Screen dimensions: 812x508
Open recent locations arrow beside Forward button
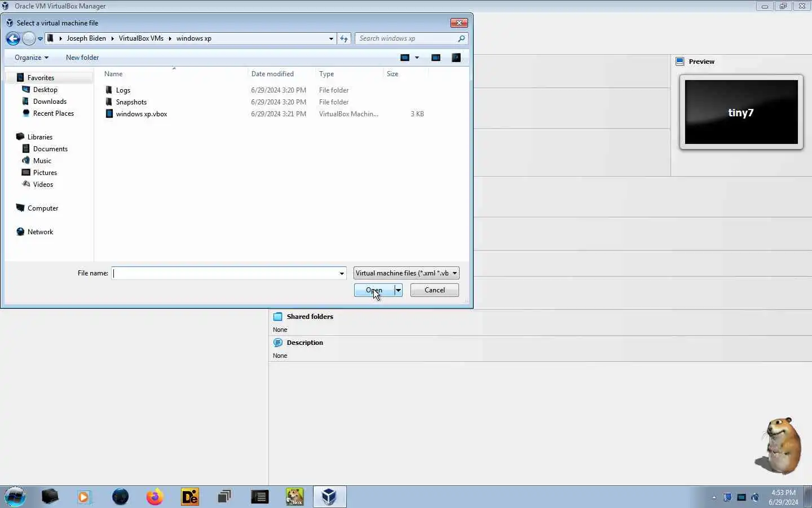(40, 39)
